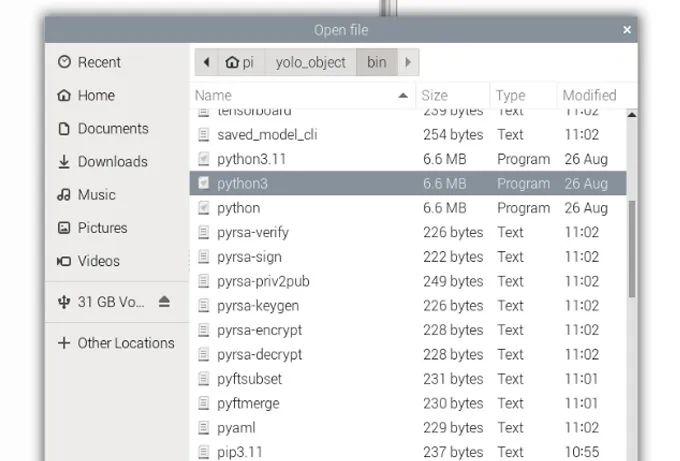The width and height of the screenshot is (680, 461).
Task: Click the file icon beside pyftmerge
Action: pos(203,403)
